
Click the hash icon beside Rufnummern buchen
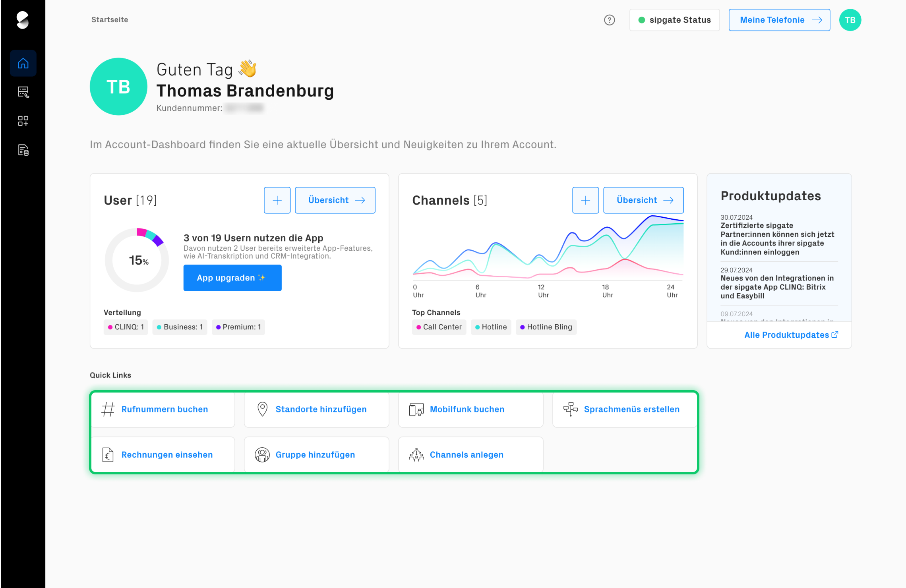pyautogui.click(x=108, y=409)
